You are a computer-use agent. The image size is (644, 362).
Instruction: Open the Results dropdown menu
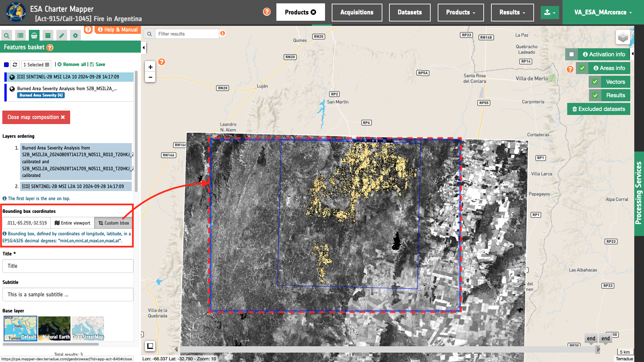[512, 12]
